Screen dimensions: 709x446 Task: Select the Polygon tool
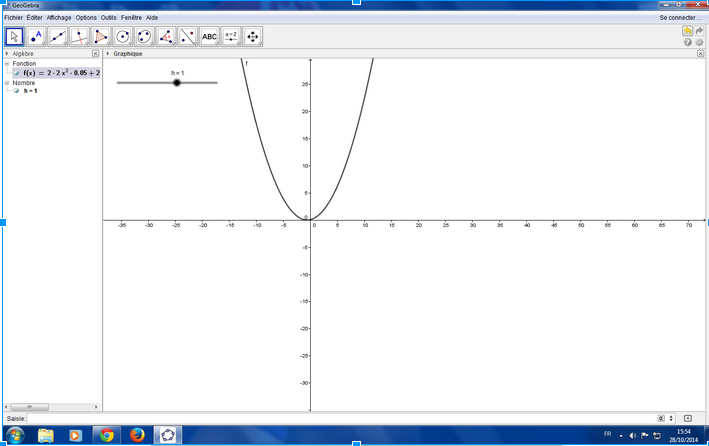(102, 37)
